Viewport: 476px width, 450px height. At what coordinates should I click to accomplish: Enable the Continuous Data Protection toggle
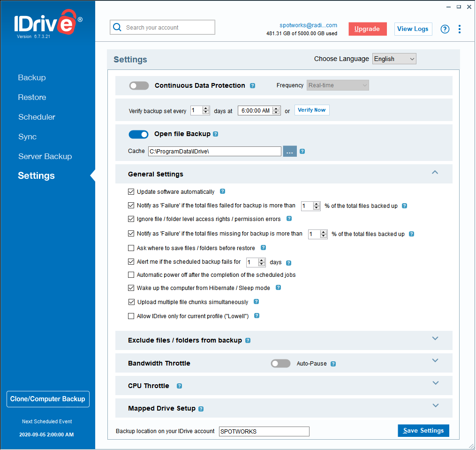click(139, 86)
